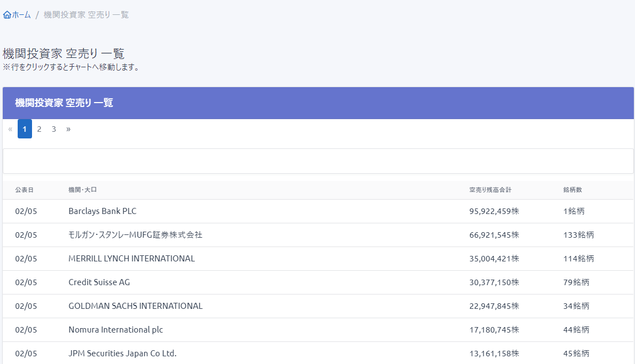Select GOLDMAN SACHS INTERNATIONAL row
Viewport: 635px width, 364px height.
[x=135, y=306]
